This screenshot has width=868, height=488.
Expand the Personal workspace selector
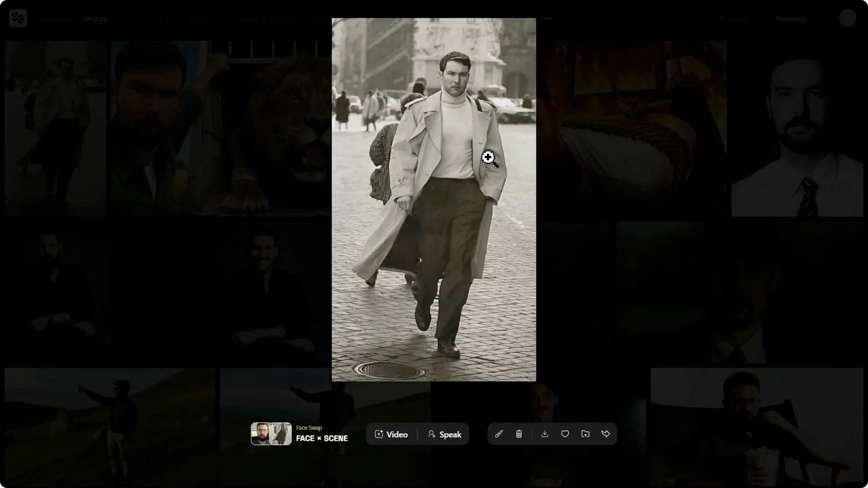point(791,19)
